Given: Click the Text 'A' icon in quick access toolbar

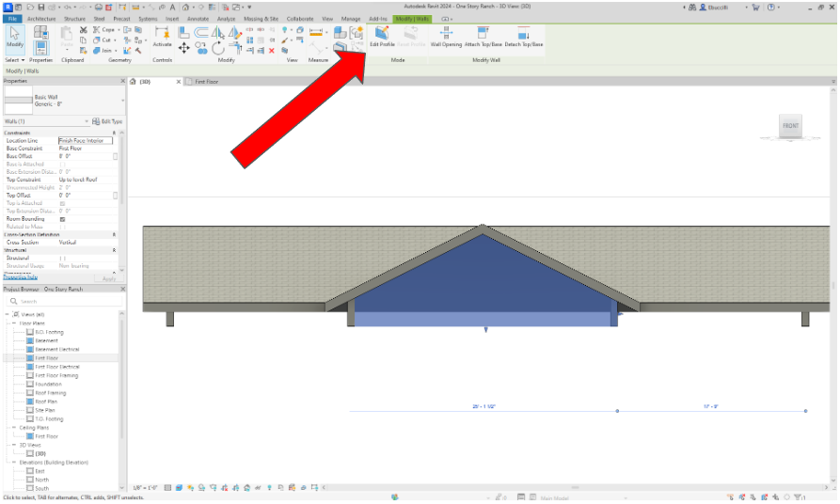Looking at the screenshot, I should tap(172, 8).
